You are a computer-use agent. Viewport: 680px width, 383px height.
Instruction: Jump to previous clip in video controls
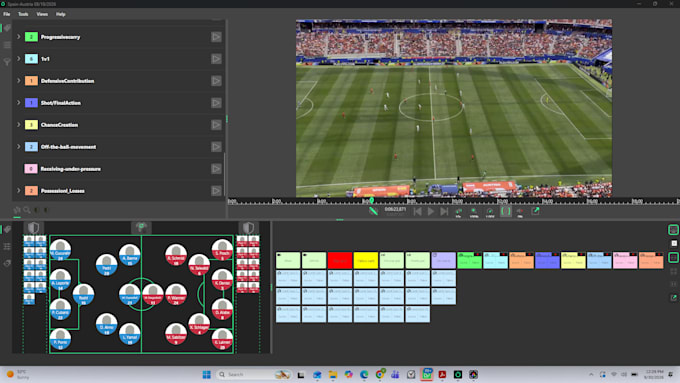417,211
